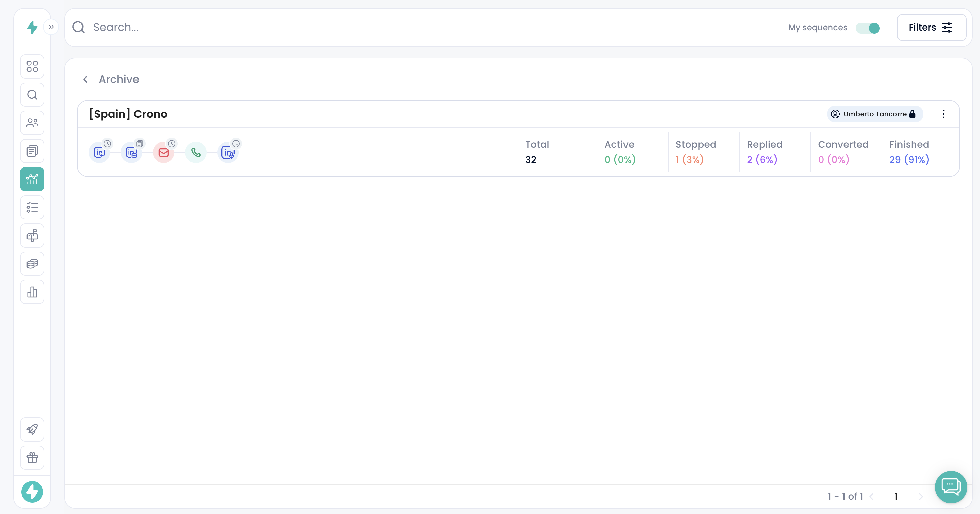This screenshot has width=980, height=514.
Task: Click the Umberto Tancorre owner badge
Action: tap(875, 114)
